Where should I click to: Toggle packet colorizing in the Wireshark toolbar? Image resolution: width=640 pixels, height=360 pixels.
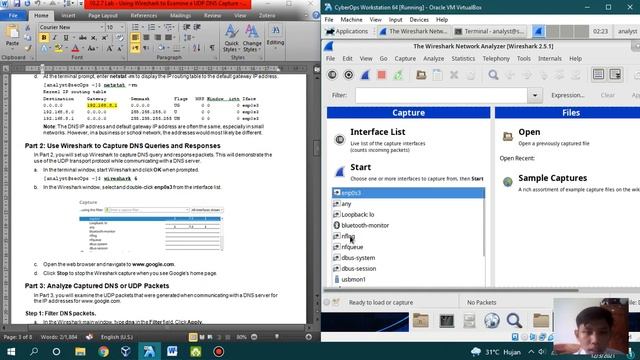pyautogui.click(x=598, y=75)
